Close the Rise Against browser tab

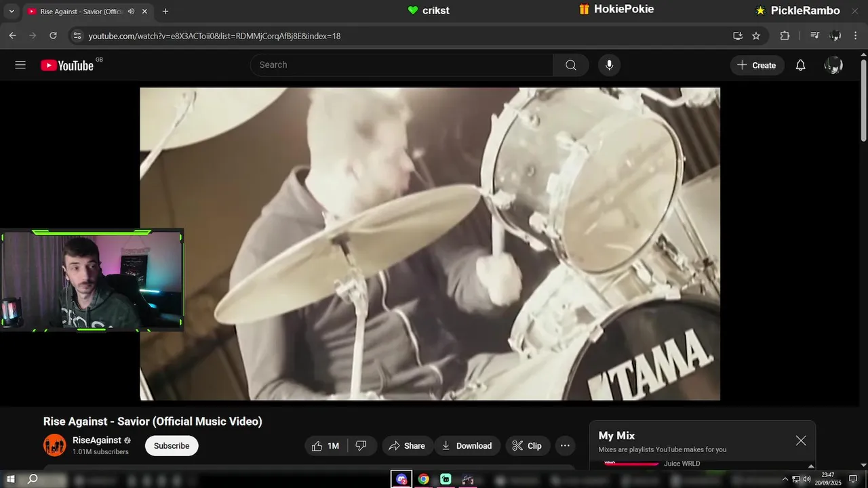point(144,12)
